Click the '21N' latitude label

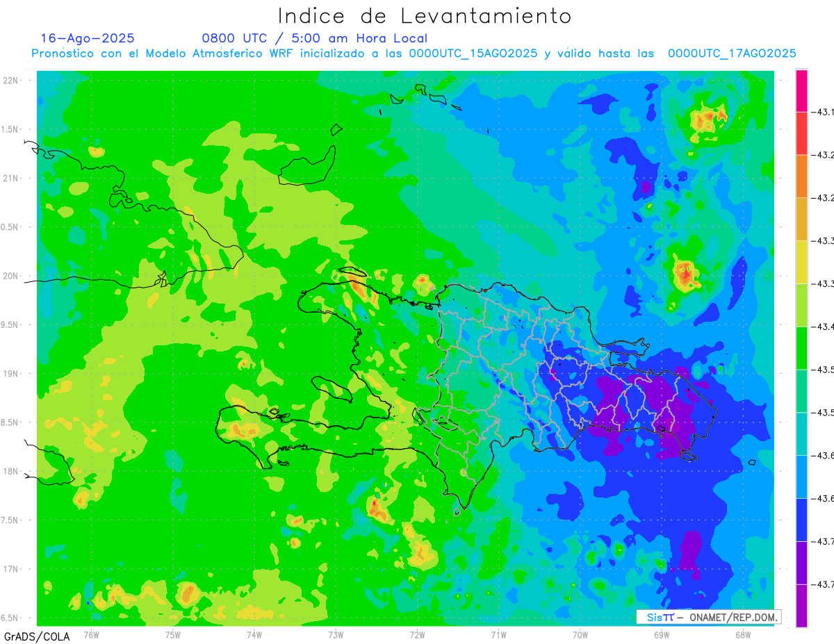click(x=11, y=179)
